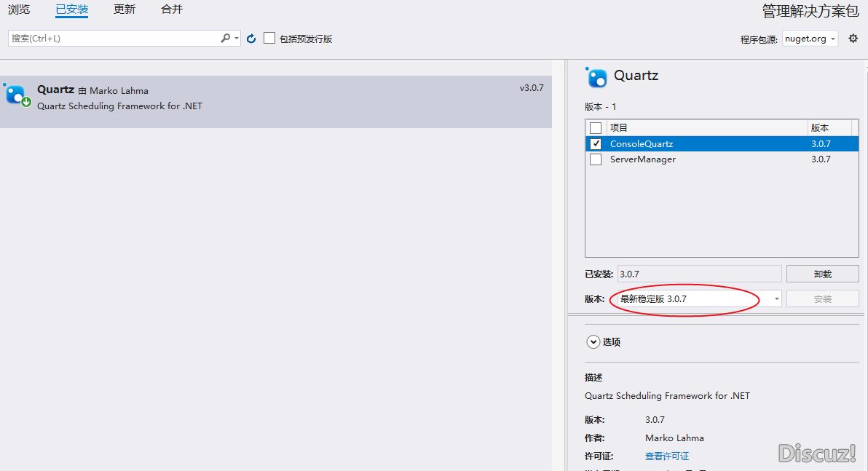The width and height of the screenshot is (868, 471).
Task: Expand the 选项 section
Action: (x=593, y=342)
